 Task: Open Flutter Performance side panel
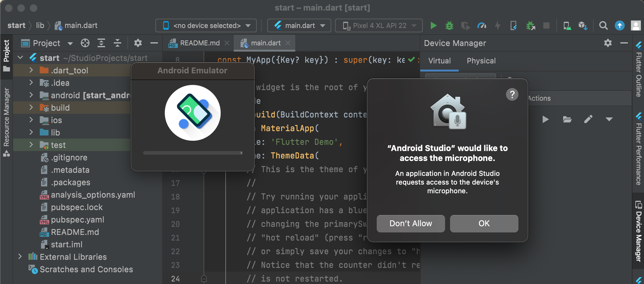coord(638,149)
